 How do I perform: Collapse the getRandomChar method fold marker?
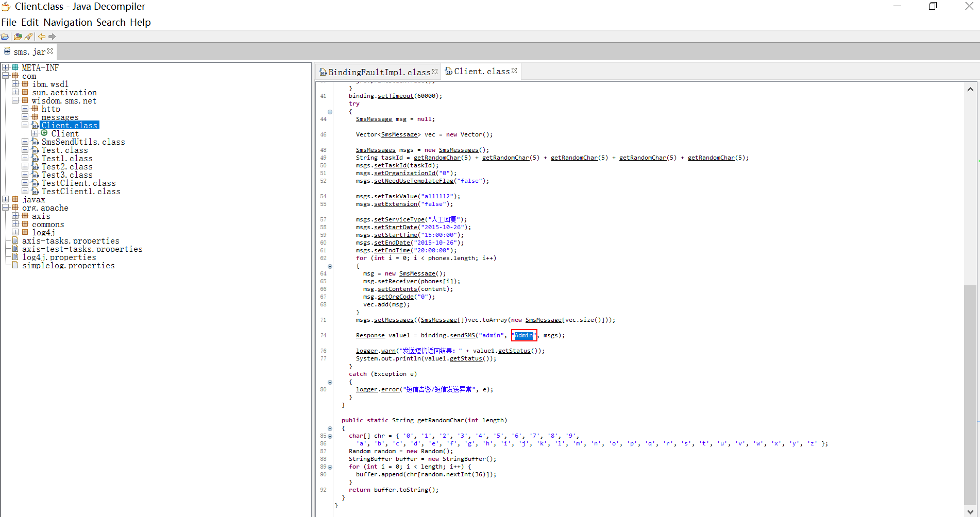(330, 428)
